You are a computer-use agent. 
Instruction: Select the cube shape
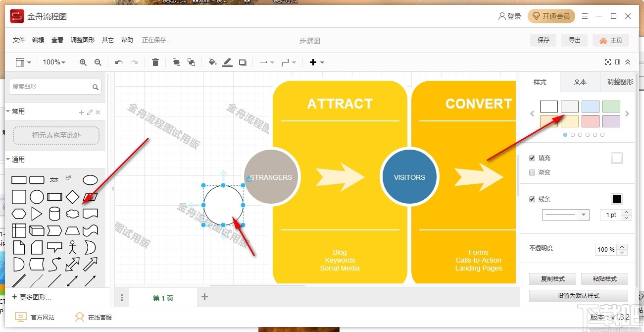37,230
